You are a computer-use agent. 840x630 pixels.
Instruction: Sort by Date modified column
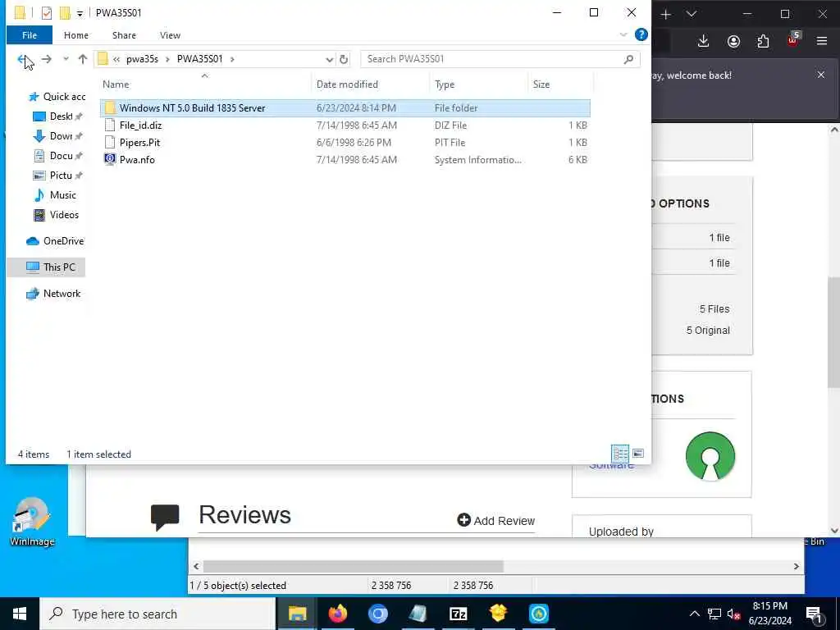(370, 84)
